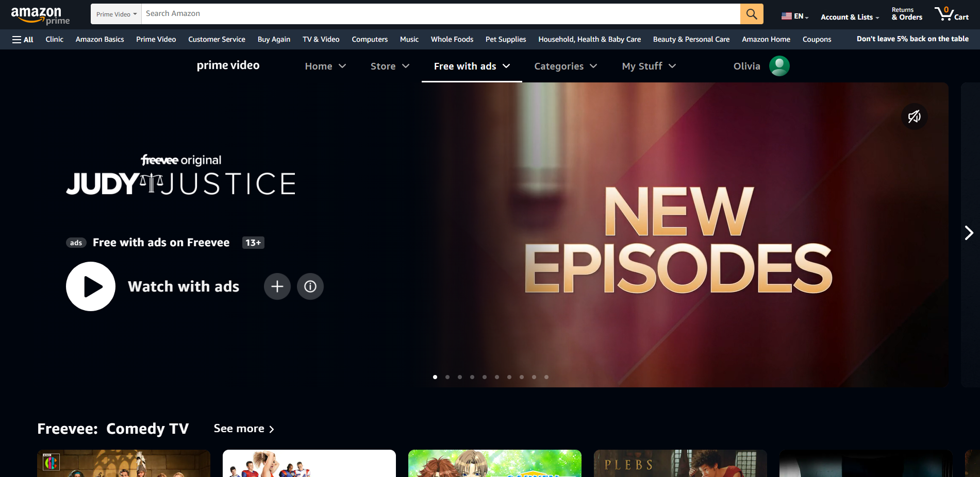Advance carousel with the right arrow
Screen dimensions: 980x477
(969, 233)
